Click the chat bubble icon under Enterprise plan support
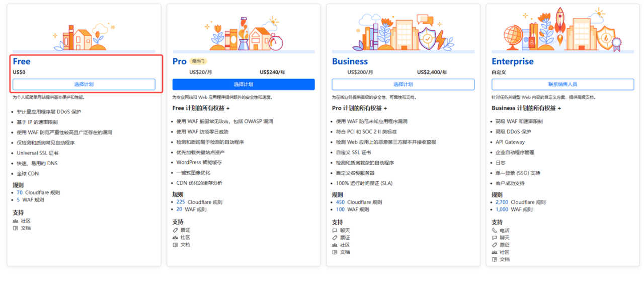 coord(495,237)
